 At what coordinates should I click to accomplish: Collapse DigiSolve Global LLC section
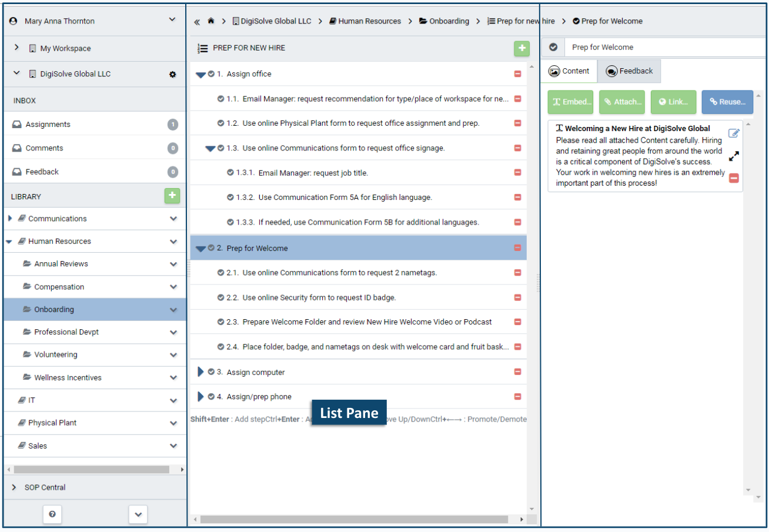tap(17, 73)
